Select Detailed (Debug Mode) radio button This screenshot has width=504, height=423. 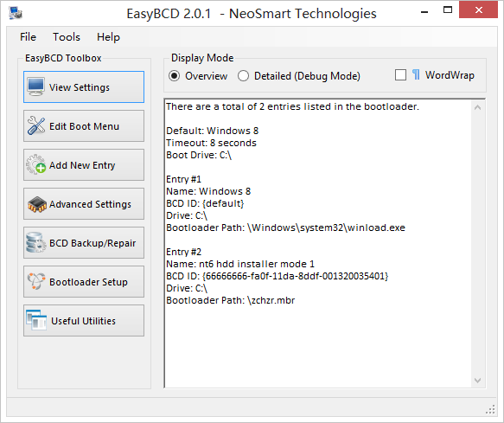pos(243,76)
